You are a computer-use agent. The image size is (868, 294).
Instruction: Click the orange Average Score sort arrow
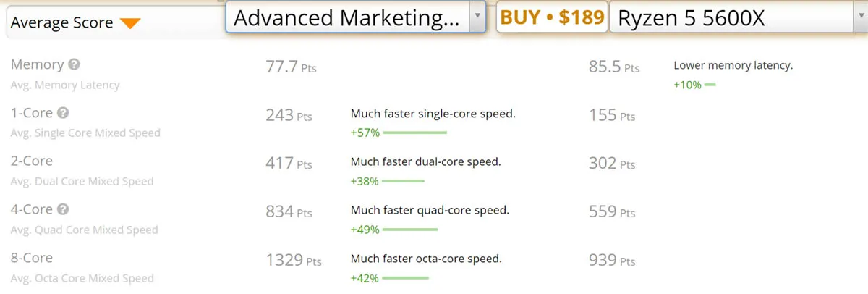[x=130, y=23]
